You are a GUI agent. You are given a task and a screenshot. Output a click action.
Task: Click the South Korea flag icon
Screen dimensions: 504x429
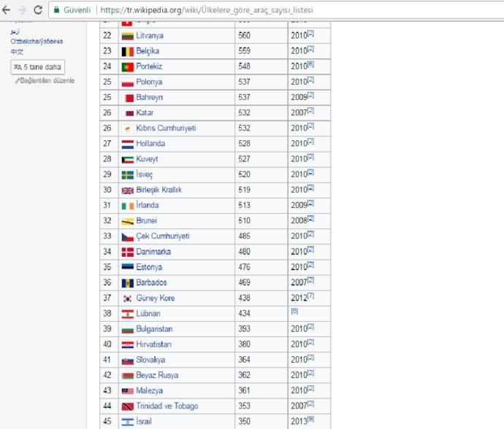tap(128, 298)
